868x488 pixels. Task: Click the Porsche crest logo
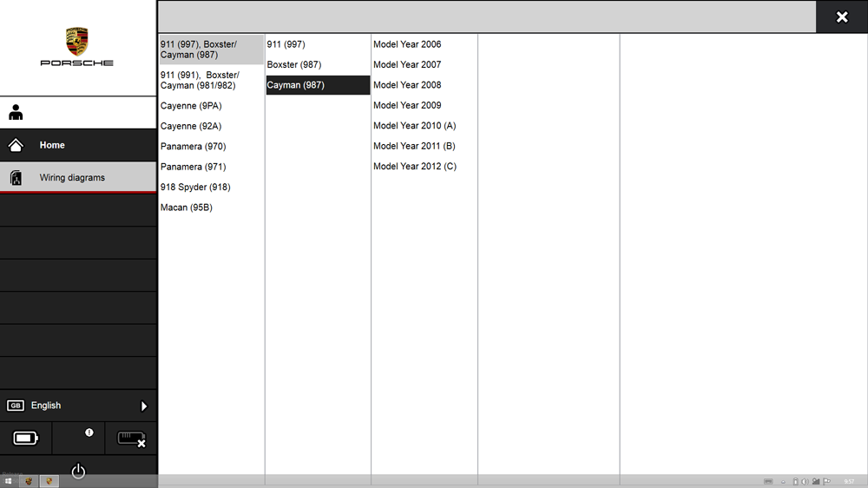[x=77, y=42]
